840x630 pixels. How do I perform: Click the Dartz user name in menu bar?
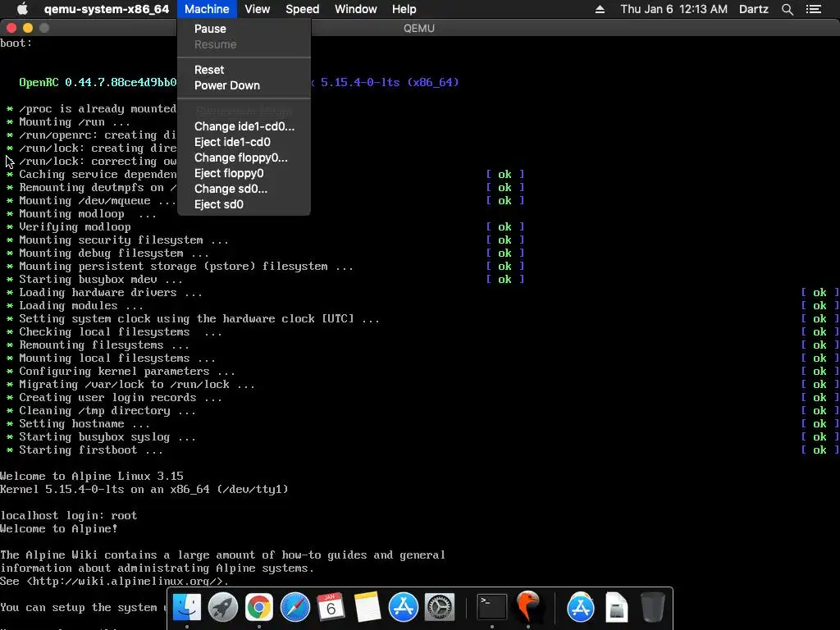pos(753,9)
